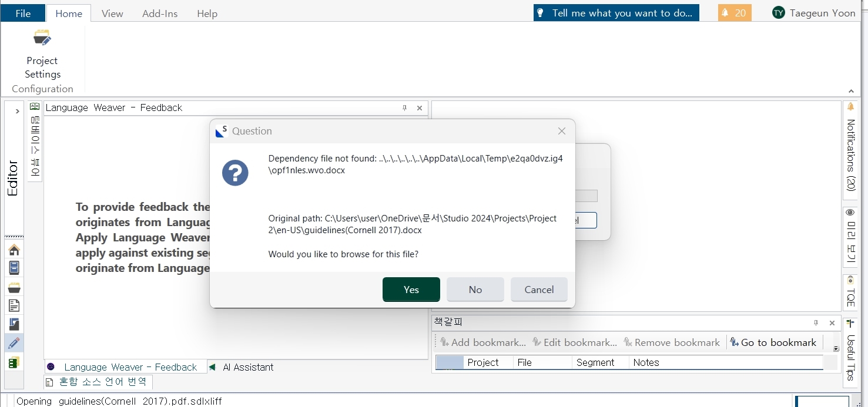Switch to the Home ribbon tab
The height and width of the screenshot is (407, 868).
tap(69, 14)
